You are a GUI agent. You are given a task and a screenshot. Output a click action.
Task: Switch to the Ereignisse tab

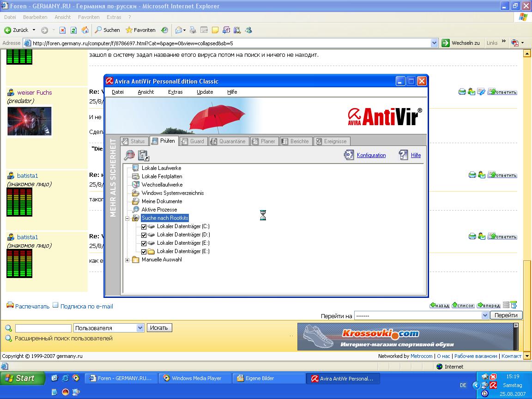[332, 141]
